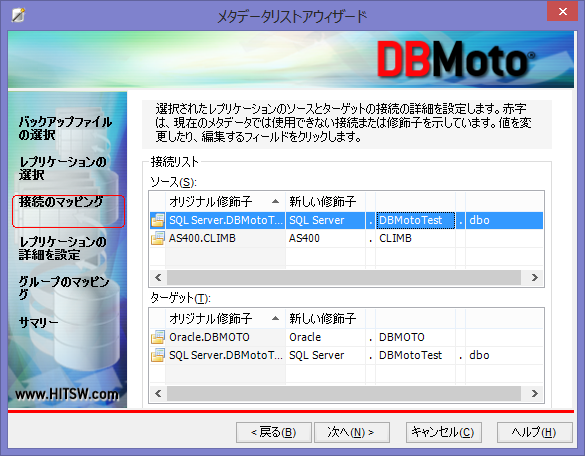Go back with 戻る(B) button
Screen dimensions: 585x456
tap(274, 432)
